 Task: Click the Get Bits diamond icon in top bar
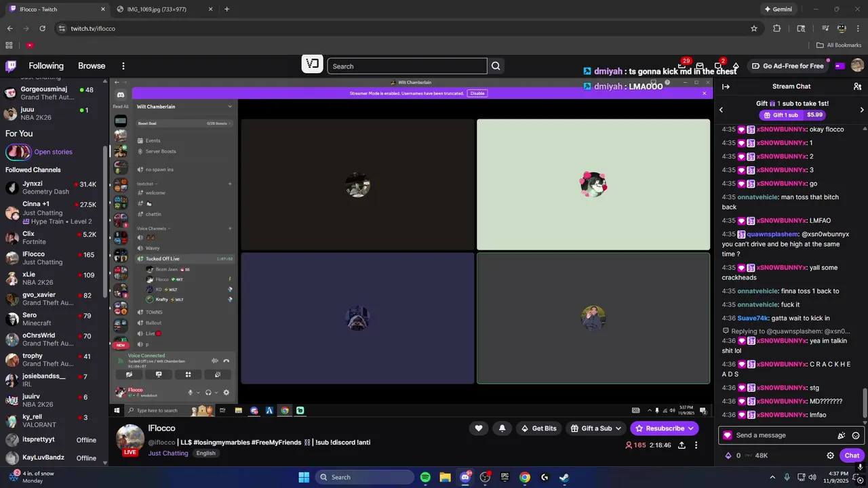click(x=736, y=66)
